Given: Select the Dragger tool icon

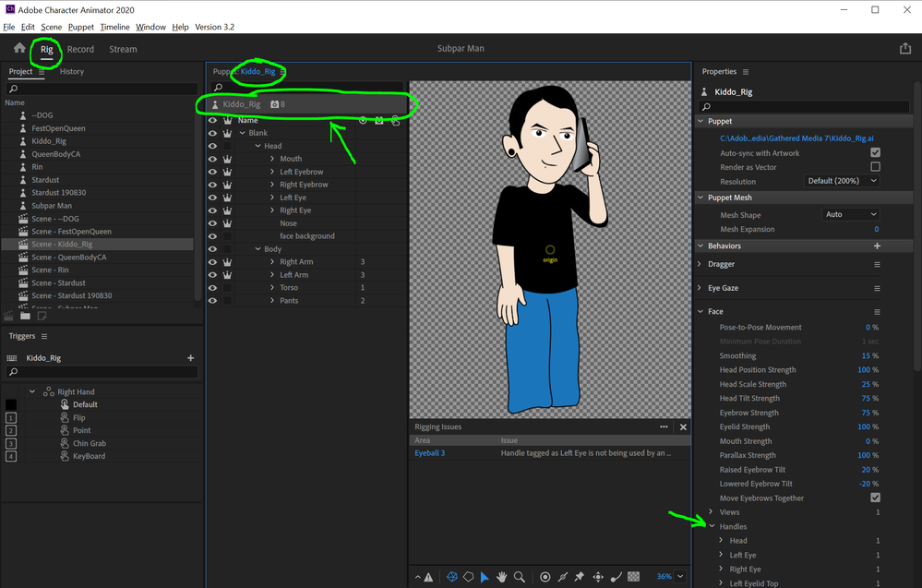Looking at the screenshot, I should pyautogui.click(x=598, y=577).
